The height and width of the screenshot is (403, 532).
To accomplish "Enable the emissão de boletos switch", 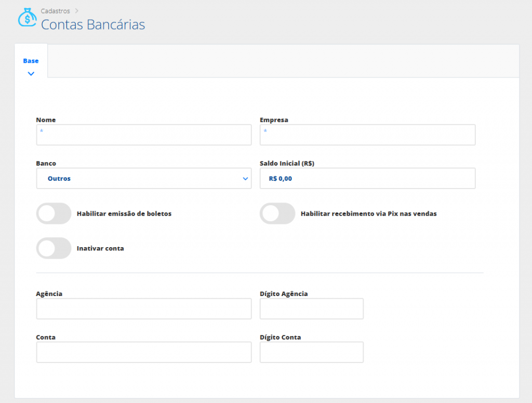I will (x=54, y=213).
